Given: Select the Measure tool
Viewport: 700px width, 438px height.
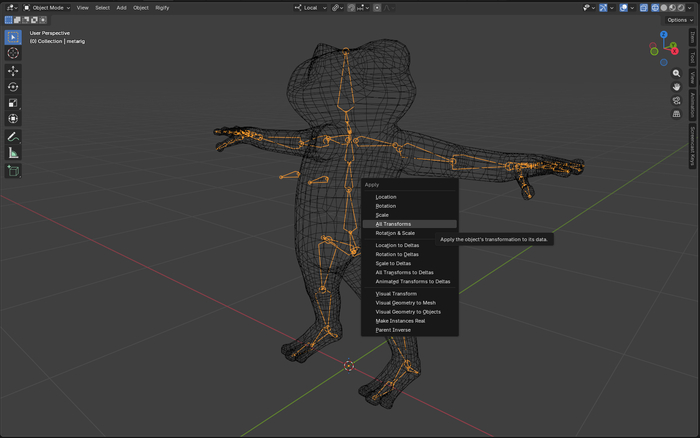Looking at the screenshot, I should (x=13, y=153).
